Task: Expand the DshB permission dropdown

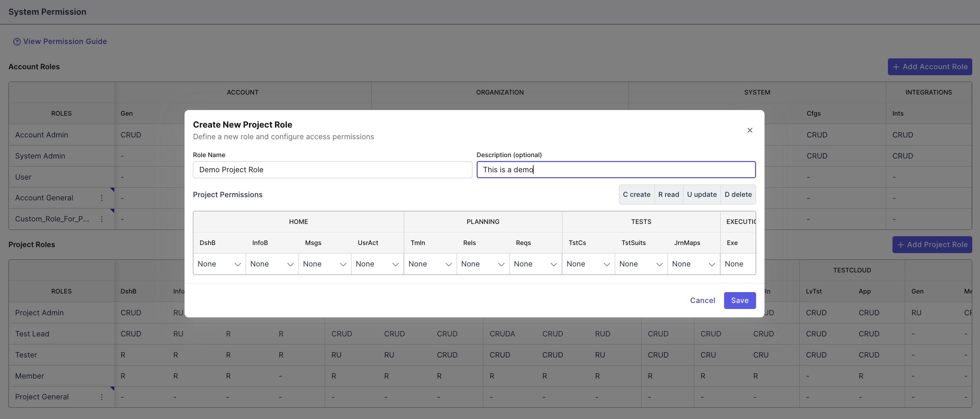Action: 219,264
